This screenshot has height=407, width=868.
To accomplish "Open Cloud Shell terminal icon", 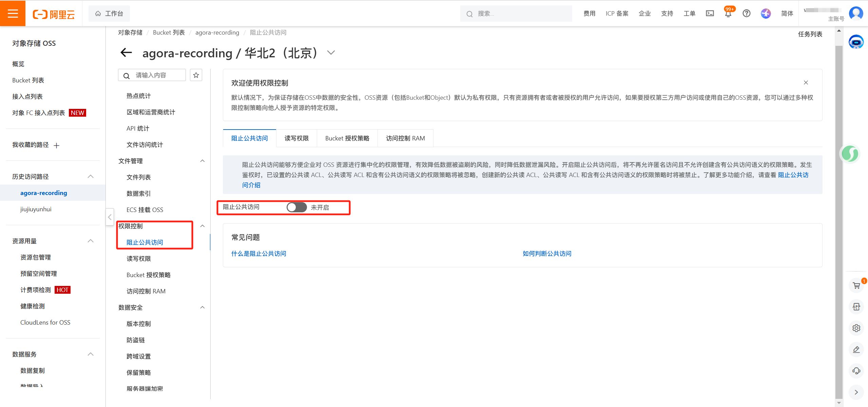I will (710, 14).
